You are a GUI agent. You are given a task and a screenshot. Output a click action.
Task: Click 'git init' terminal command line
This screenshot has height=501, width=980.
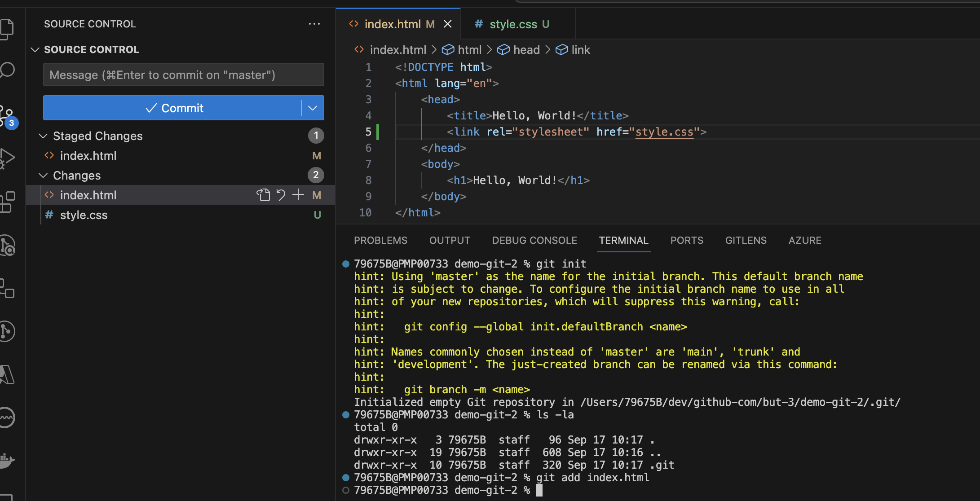tap(561, 264)
